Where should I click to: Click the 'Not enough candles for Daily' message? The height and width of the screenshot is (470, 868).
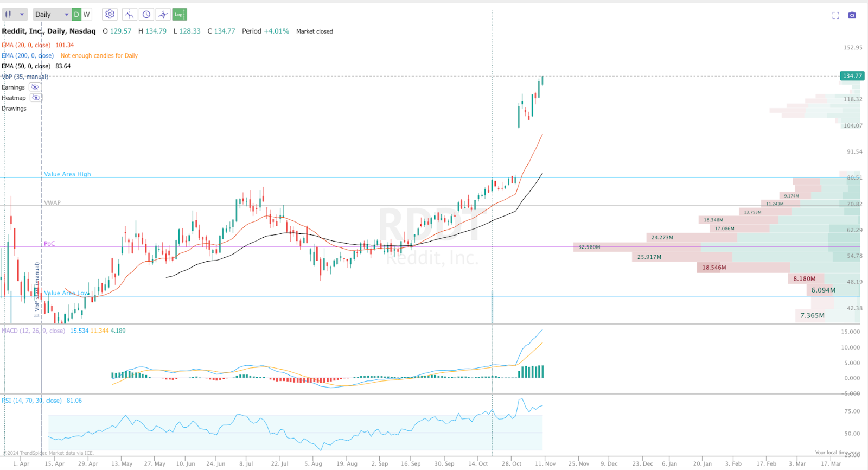[99, 55]
